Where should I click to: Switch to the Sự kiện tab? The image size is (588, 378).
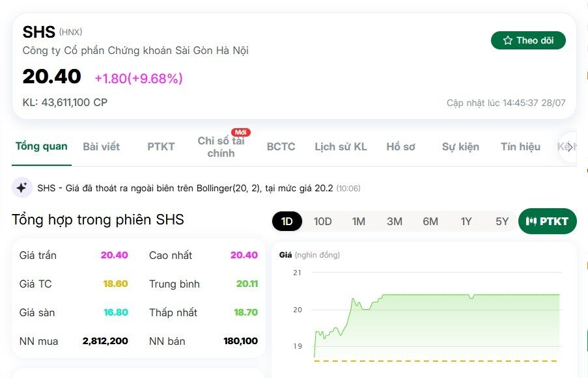pos(460,146)
